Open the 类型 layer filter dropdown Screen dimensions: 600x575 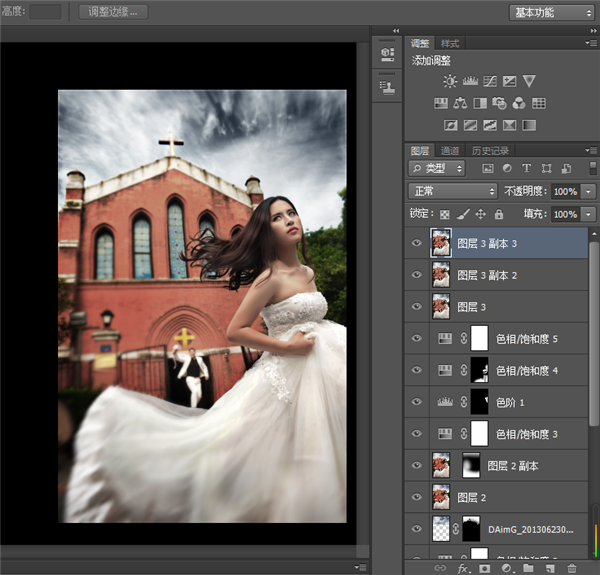(437, 168)
